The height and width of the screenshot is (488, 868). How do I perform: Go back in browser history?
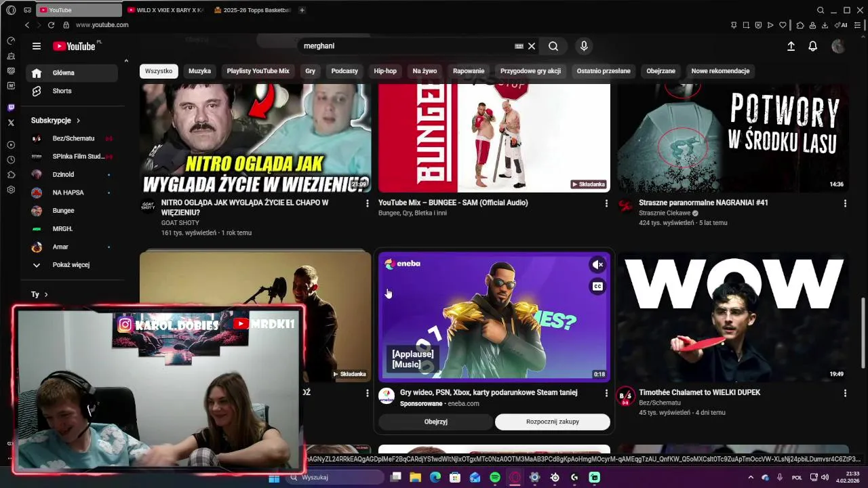[27, 25]
